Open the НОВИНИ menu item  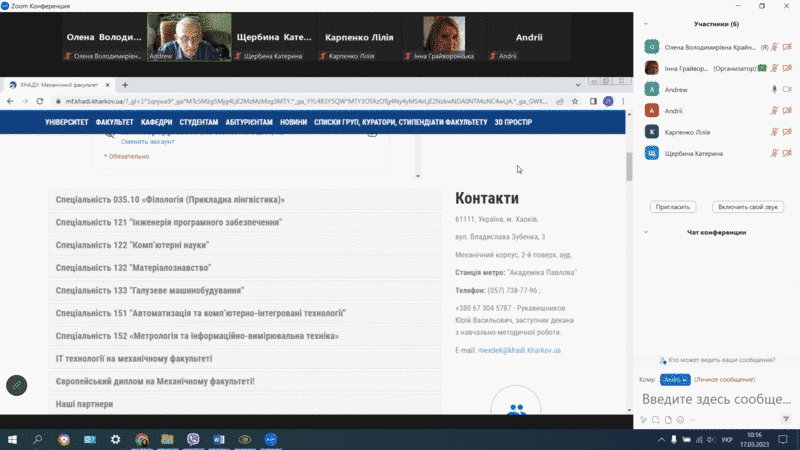(x=293, y=122)
